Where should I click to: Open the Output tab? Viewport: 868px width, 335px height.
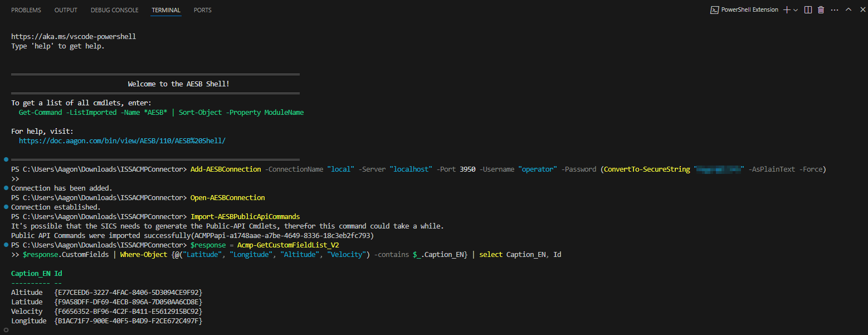(66, 10)
